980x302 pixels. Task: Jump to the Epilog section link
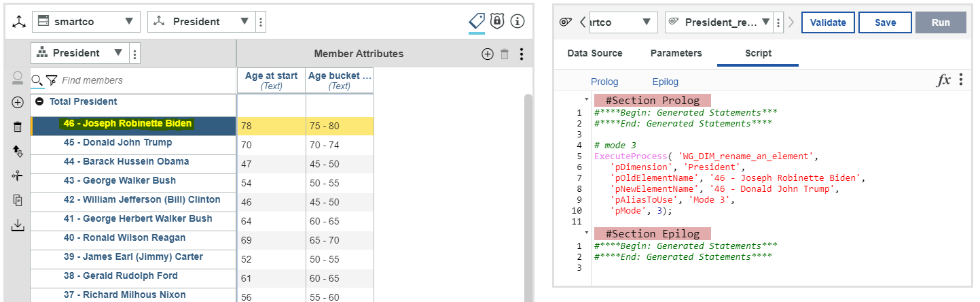[665, 82]
